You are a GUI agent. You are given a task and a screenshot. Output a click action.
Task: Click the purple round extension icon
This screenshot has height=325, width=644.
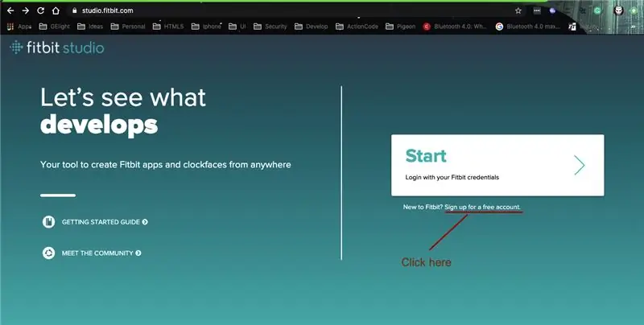[x=552, y=11]
